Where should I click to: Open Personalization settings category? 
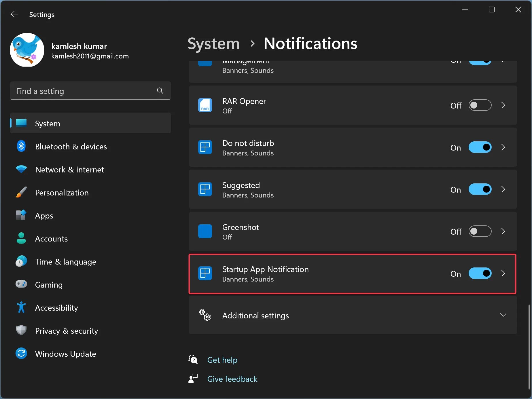click(62, 193)
